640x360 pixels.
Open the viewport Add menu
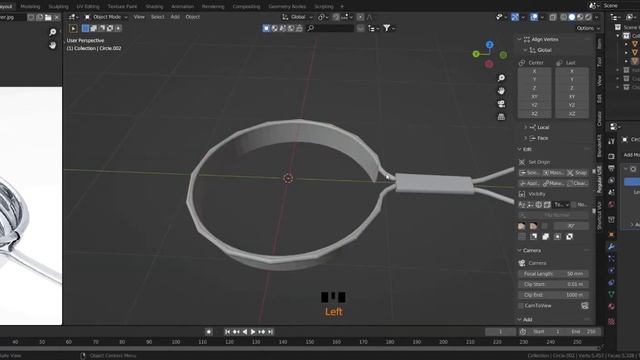[175, 17]
